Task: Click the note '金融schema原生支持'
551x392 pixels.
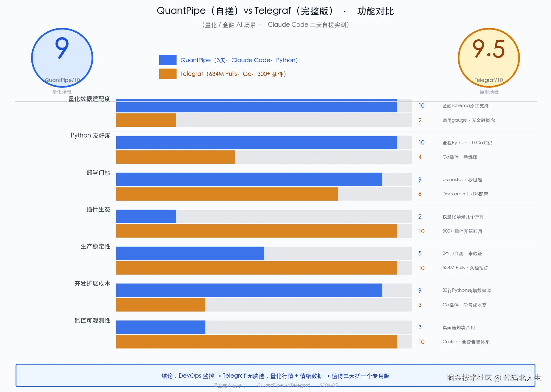Action: point(465,105)
